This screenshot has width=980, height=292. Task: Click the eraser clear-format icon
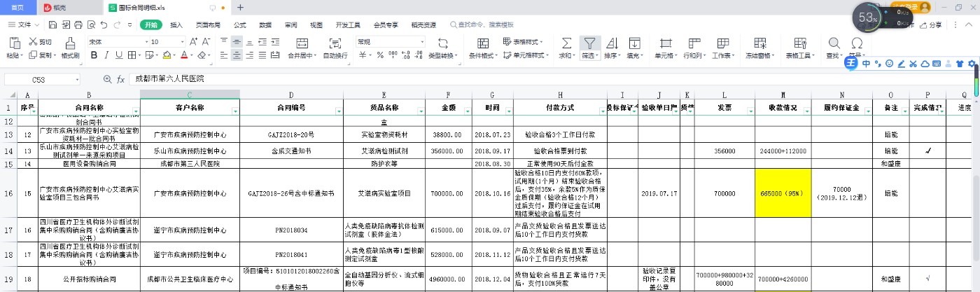point(202,55)
